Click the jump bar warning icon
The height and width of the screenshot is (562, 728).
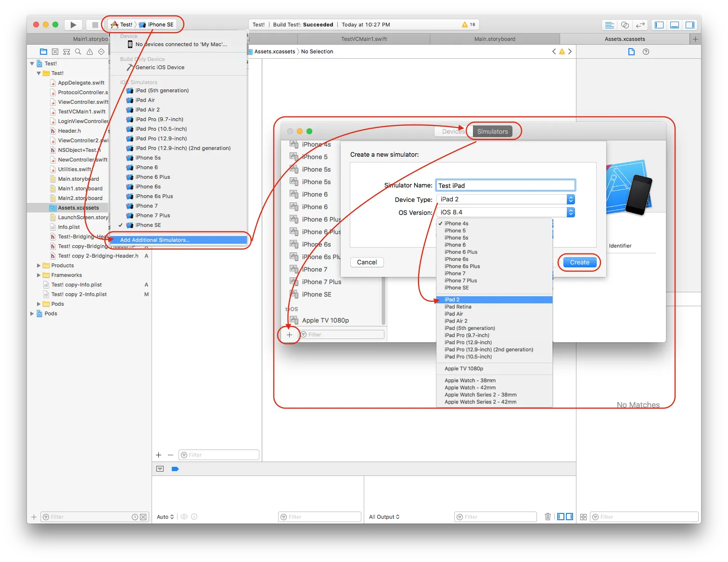click(562, 51)
